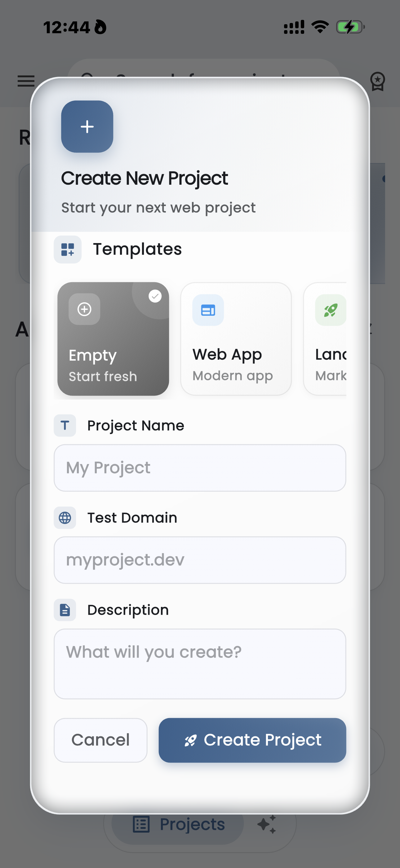Focus the My Project name field

click(x=200, y=468)
